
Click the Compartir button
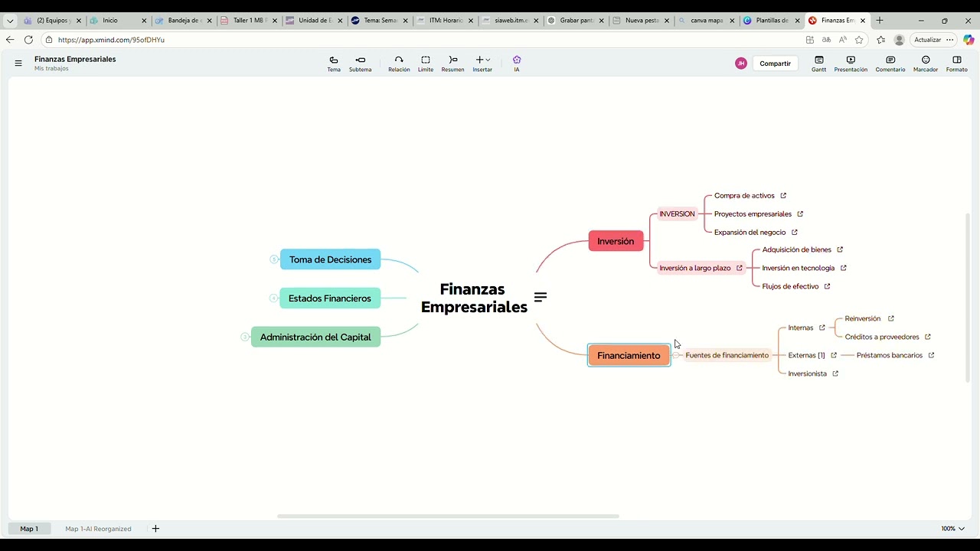pos(775,64)
